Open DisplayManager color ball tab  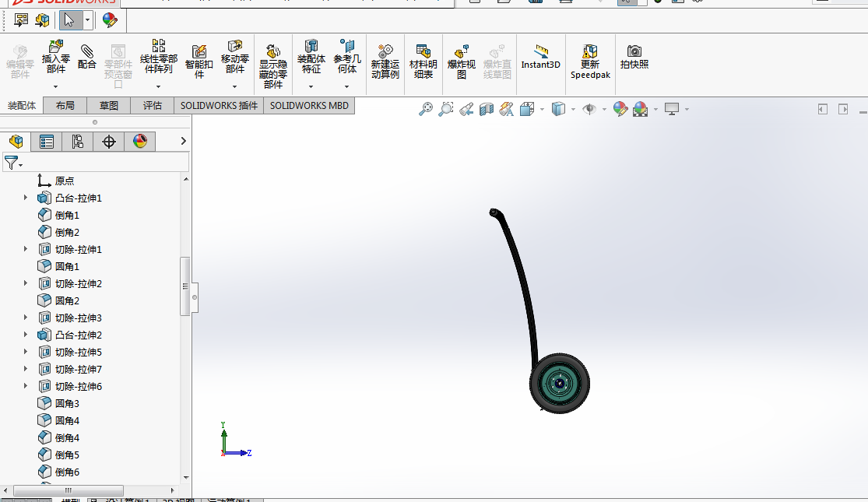140,142
